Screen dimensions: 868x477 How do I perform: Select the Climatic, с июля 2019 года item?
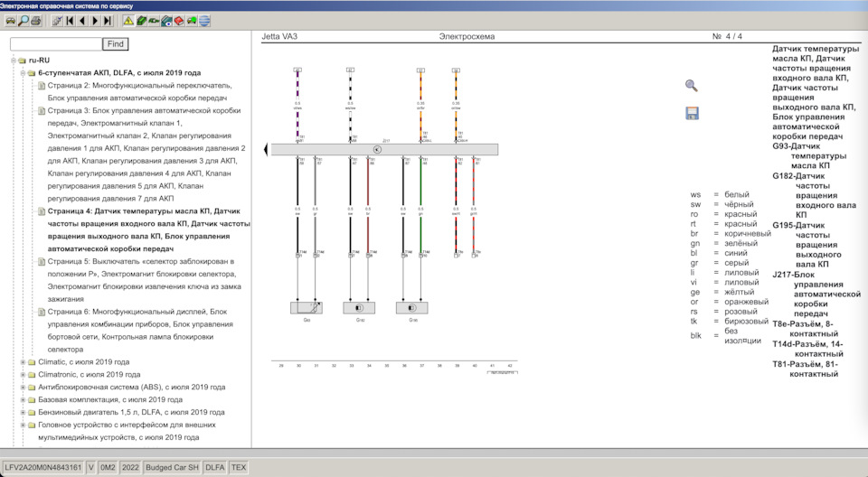83,362
